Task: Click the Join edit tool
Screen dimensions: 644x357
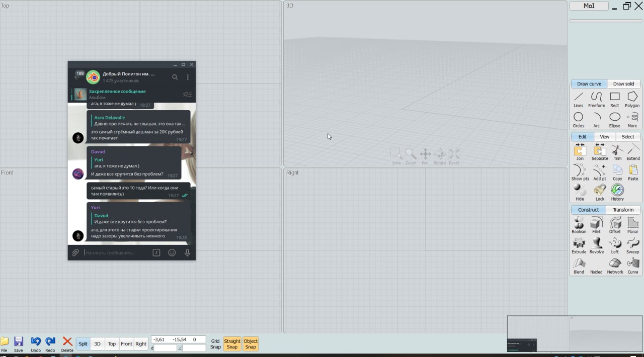Action: (x=580, y=152)
